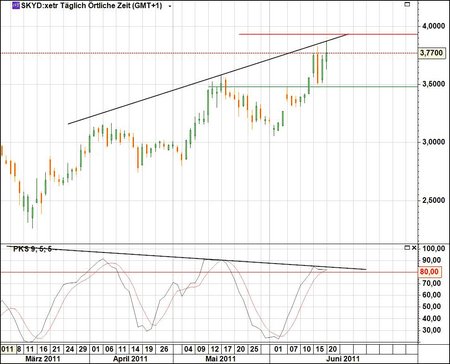
Task: Click date label 17 on the time axis
Action: click(227, 349)
